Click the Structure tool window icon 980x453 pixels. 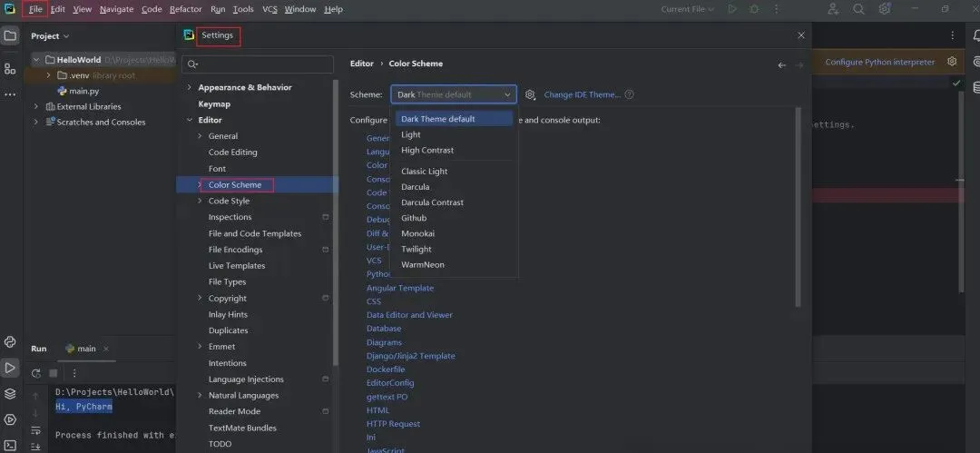pyautogui.click(x=10, y=69)
